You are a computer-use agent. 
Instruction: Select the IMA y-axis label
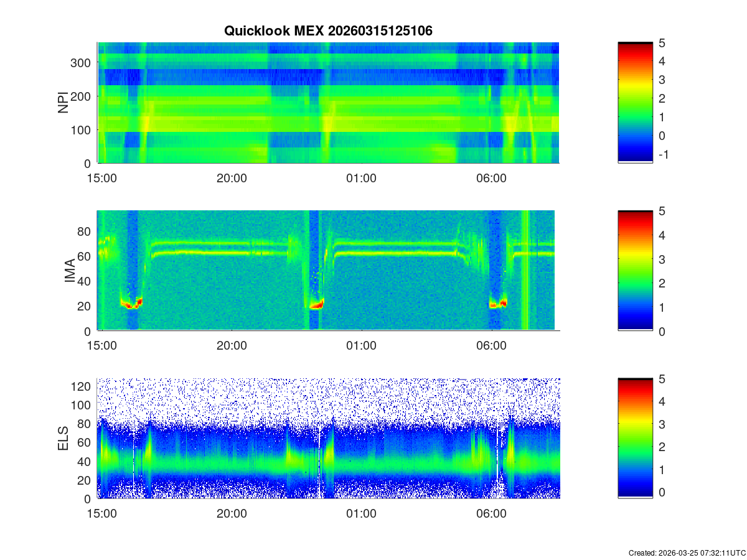pyautogui.click(x=70, y=271)
